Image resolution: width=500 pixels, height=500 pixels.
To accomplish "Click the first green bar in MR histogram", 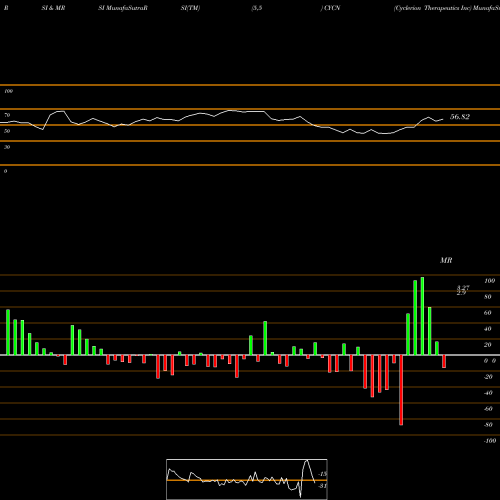I will 8,332.
